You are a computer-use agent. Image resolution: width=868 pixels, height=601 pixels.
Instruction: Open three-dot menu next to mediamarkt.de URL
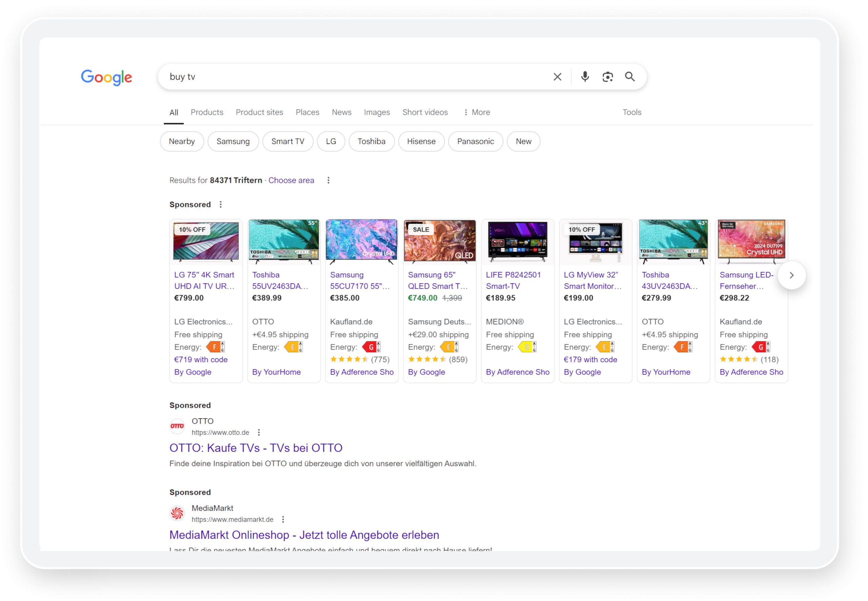(283, 519)
